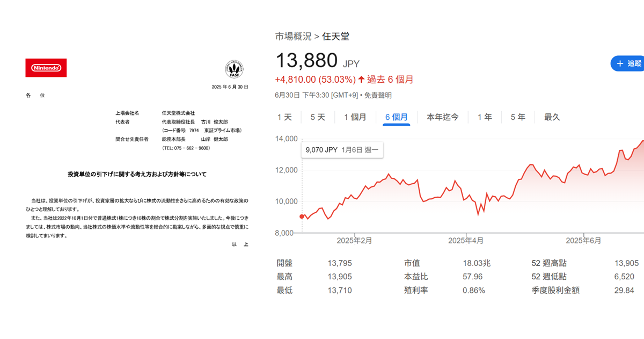This screenshot has height=339, width=644.
Task: Open the 市場概況 breadcrumb link
Action: (293, 37)
